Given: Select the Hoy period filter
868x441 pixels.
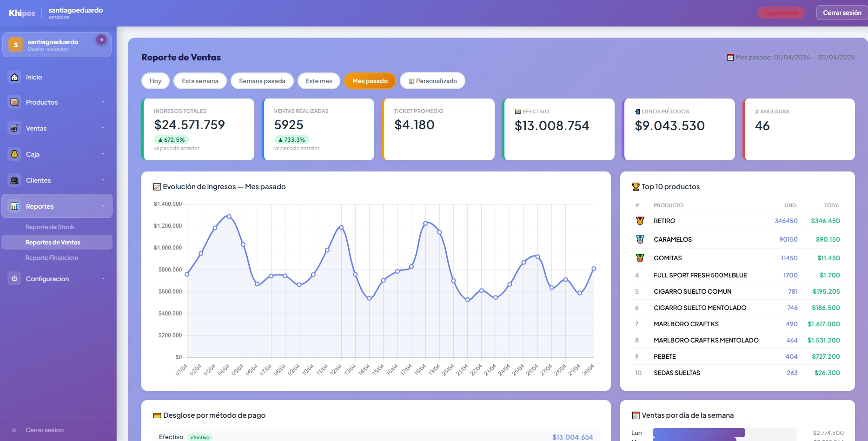Looking at the screenshot, I should 155,81.
